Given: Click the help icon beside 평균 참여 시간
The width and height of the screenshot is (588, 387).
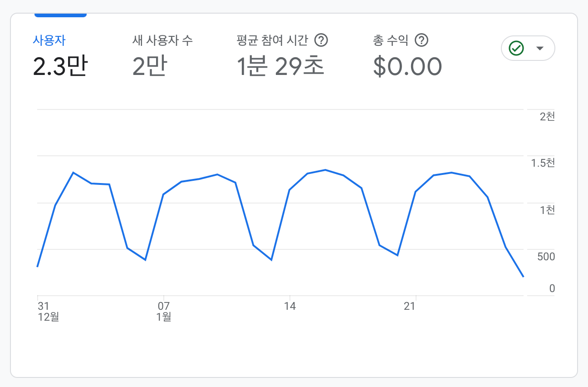Looking at the screenshot, I should click(x=321, y=40).
